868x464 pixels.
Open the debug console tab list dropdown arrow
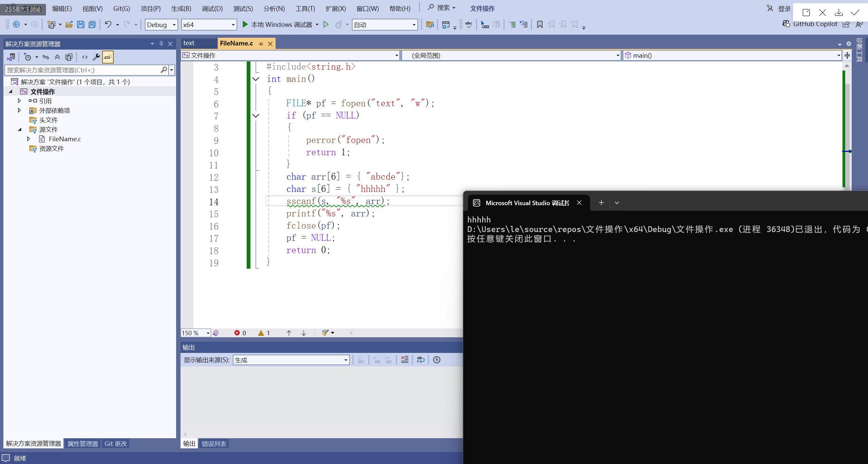617,202
